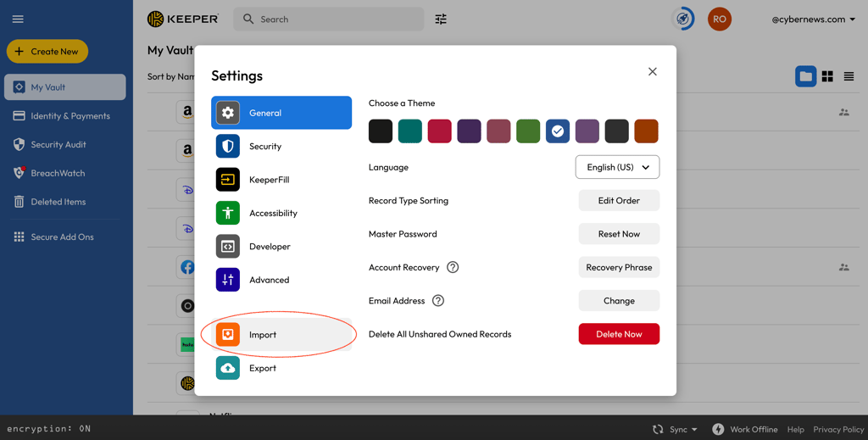
Task: Open Account Recovery help icon
Action: point(453,267)
